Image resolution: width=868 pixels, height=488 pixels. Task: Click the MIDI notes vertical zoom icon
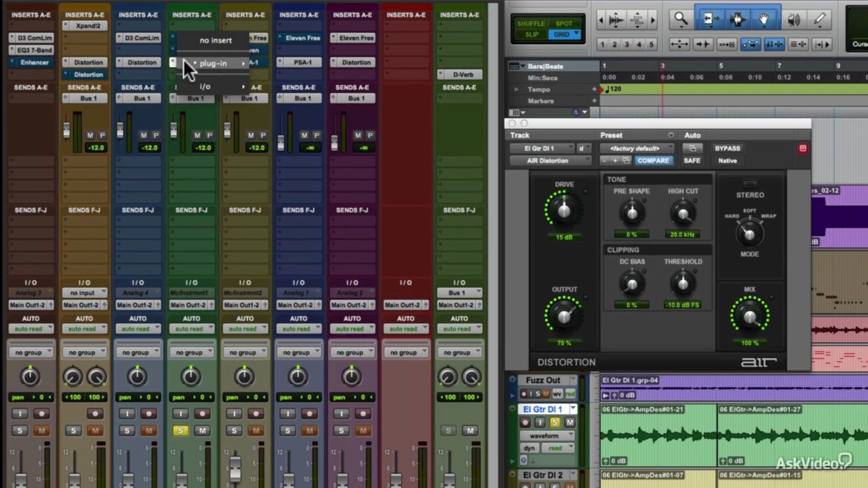[x=637, y=20]
